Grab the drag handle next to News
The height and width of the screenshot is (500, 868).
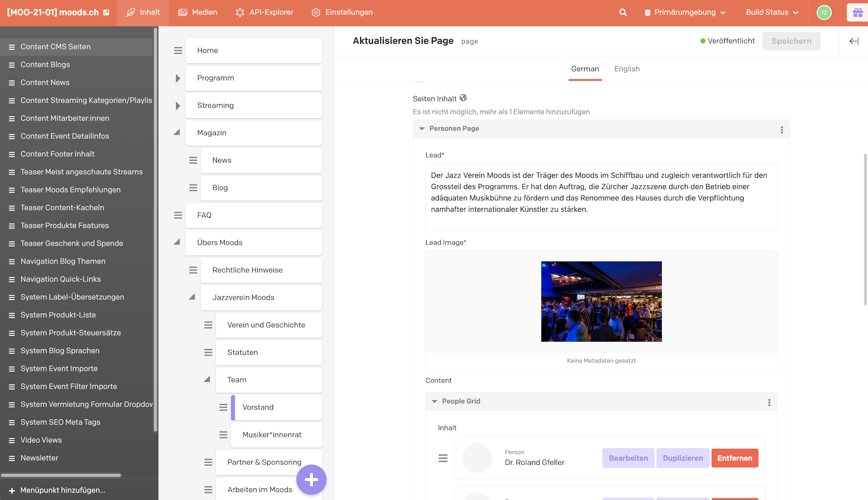click(x=193, y=160)
